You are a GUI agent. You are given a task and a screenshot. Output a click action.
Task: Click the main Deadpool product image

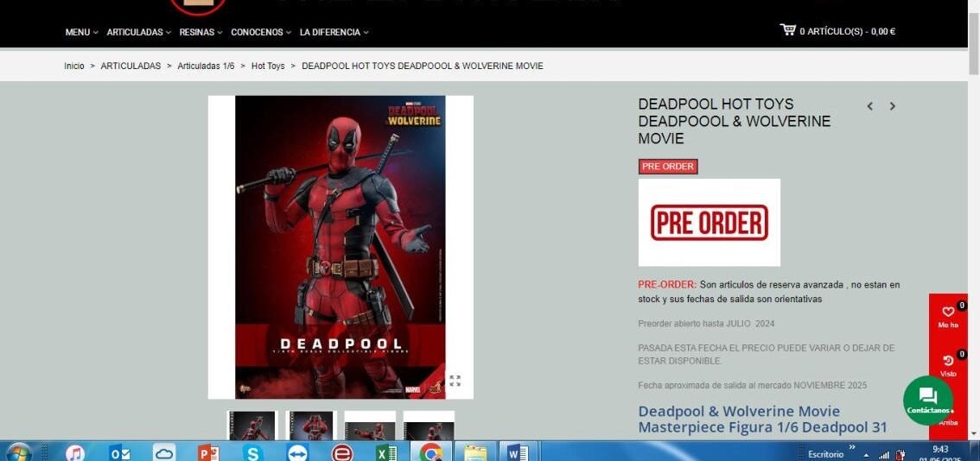[x=340, y=248]
